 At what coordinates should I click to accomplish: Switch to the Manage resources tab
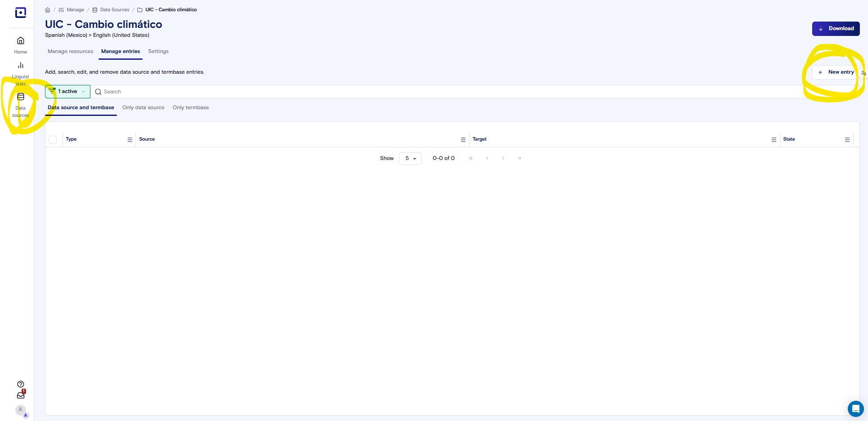pos(70,51)
